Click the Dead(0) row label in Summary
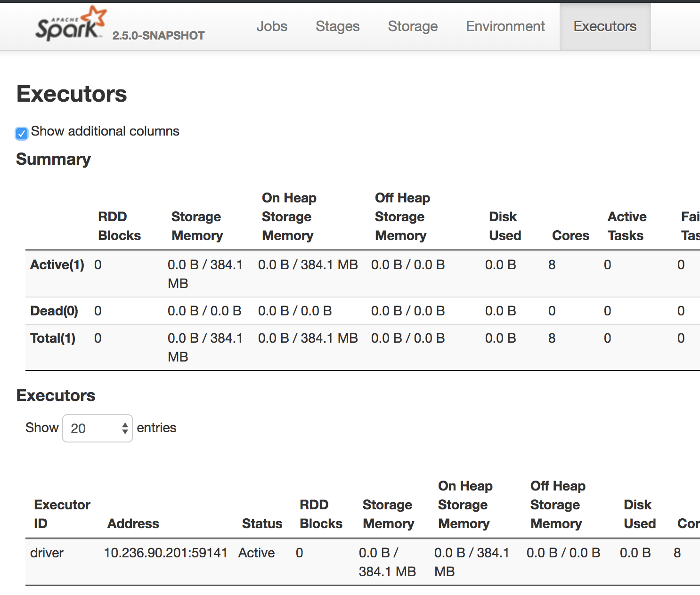This screenshot has height=595, width=700. (54, 311)
